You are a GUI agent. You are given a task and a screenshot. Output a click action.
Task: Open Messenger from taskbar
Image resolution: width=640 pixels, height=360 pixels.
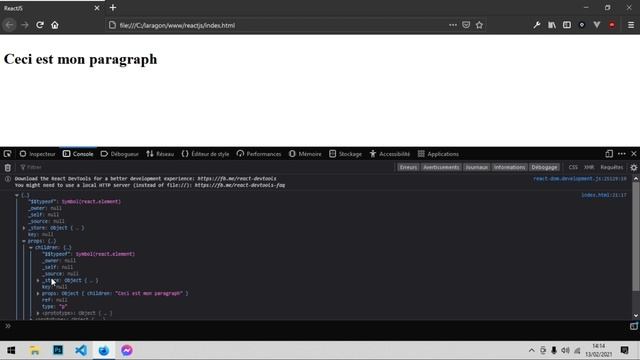(127, 350)
